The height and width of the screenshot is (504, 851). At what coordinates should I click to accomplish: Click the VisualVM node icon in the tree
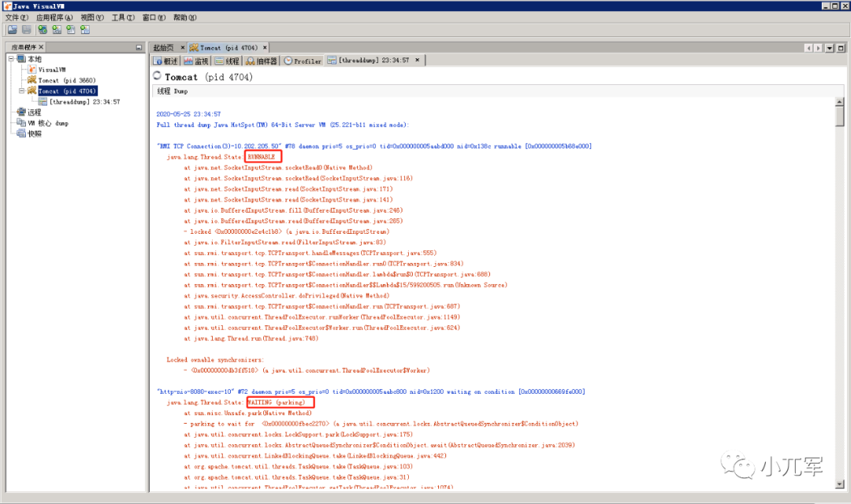tap(32, 69)
